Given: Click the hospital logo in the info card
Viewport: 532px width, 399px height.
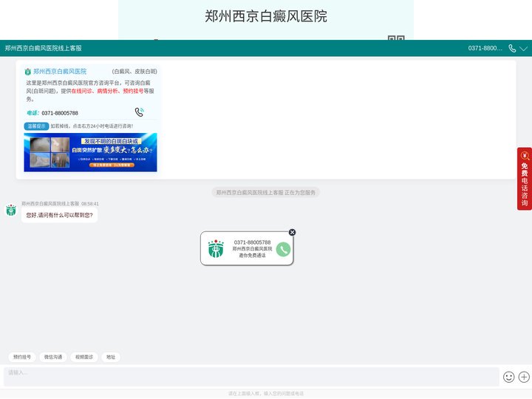Looking at the screenshot, I should click(x=28, y=72).
